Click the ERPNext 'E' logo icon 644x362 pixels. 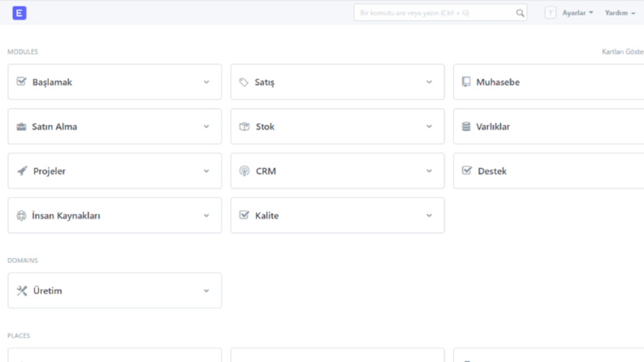pos(19,13)
